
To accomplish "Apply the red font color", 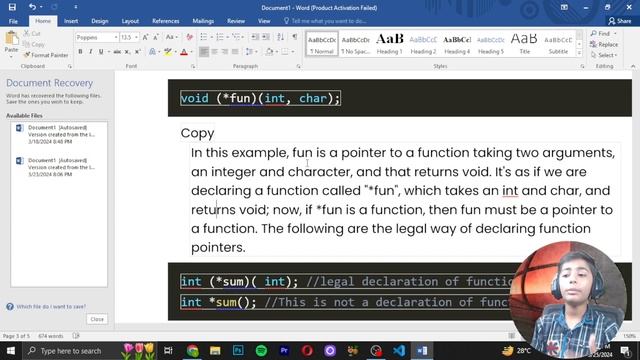I will point(184,52).
